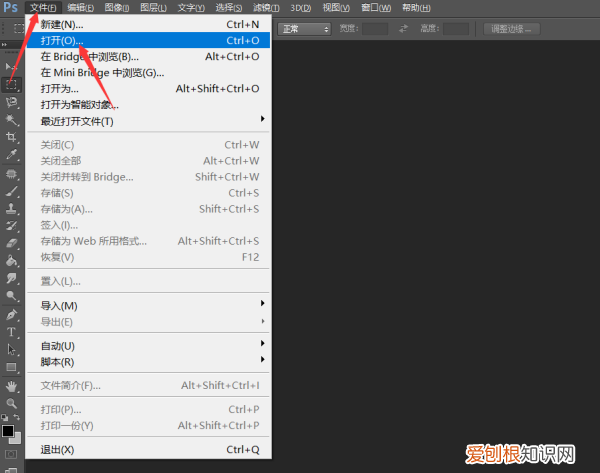The height and width of the screenshot is (473, 600).
Task: Open the 正常 style dropdown
Action: pos(304,29)
